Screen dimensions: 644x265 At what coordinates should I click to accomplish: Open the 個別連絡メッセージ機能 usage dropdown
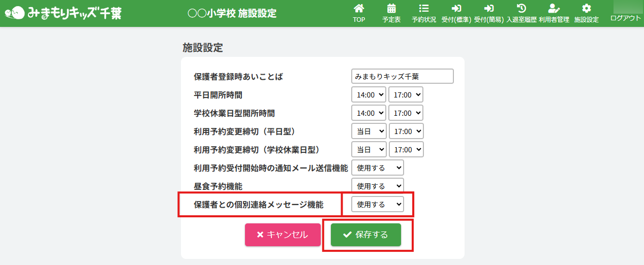[x=377, y=204]
